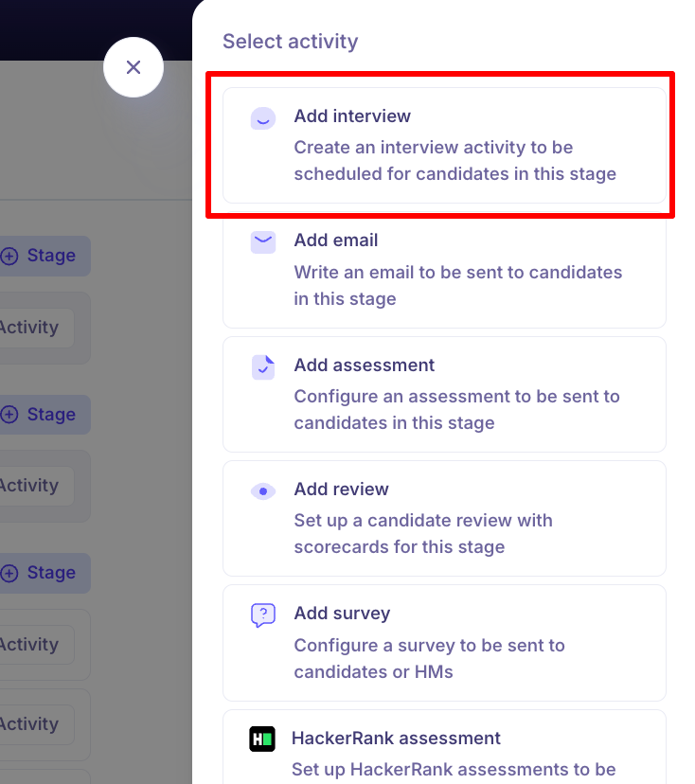Choose the Add email activity title
Screen dimensions: 695x784
(336, 241)
